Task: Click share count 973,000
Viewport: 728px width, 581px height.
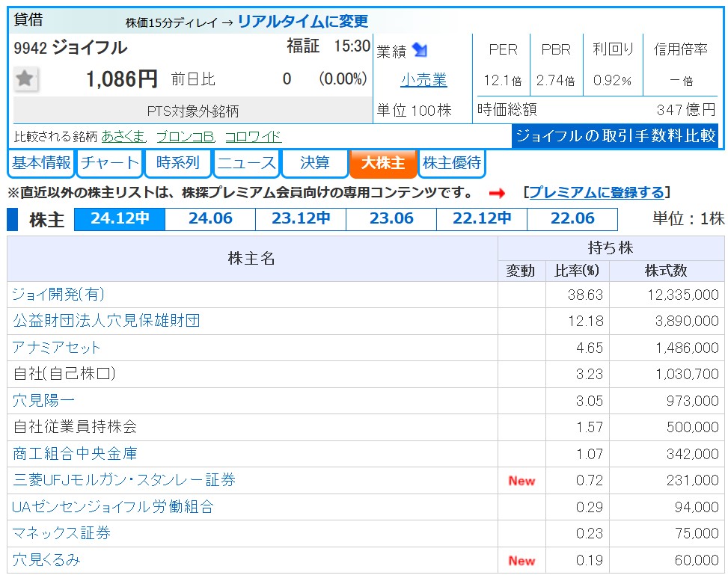Action: [x=692, y=401]
